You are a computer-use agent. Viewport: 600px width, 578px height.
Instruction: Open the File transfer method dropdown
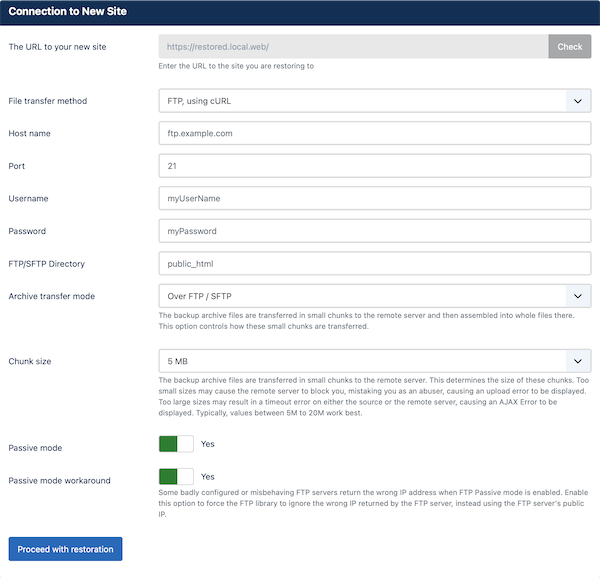(375, 101)
